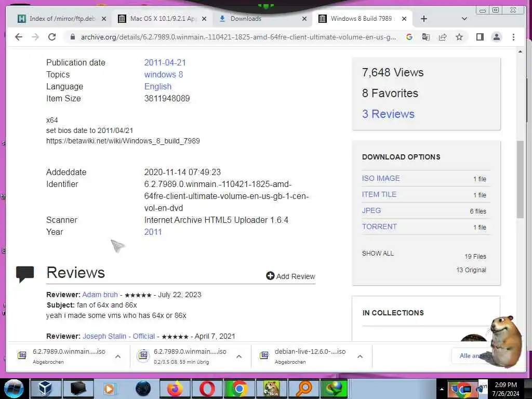532x399 pixels.
Task: Click SHOW ALL download files
Action: click(x=378, y=254)
